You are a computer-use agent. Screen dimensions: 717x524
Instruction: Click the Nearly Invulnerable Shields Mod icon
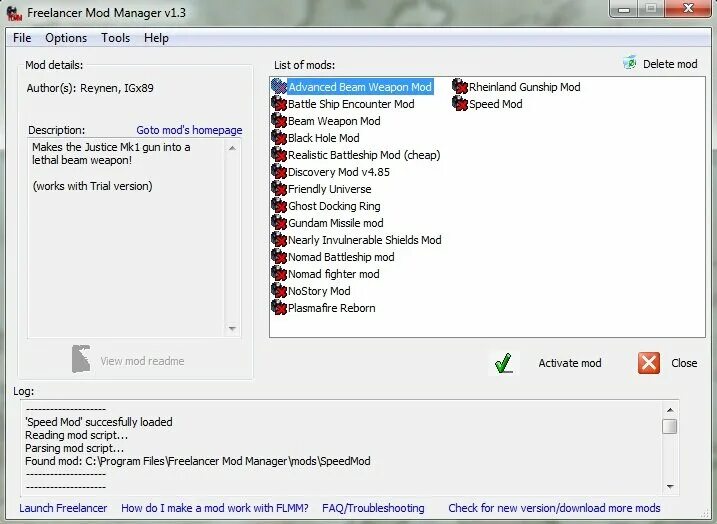[279, 239]
